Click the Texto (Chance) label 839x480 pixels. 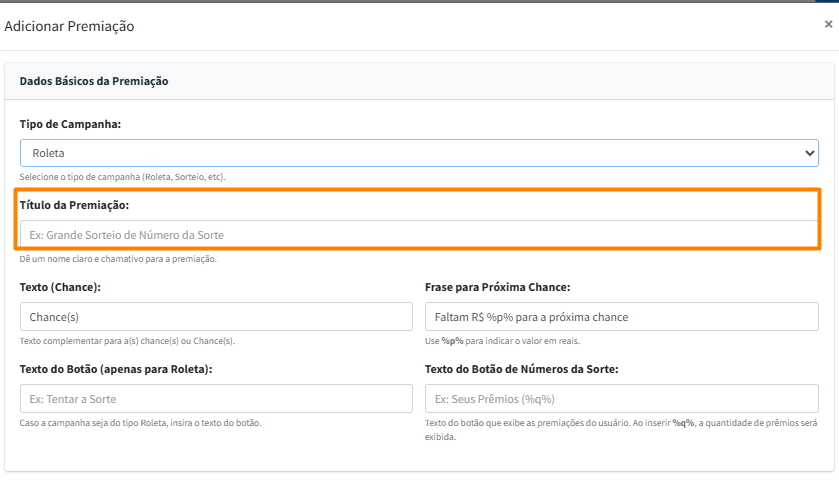coord(60,287)
